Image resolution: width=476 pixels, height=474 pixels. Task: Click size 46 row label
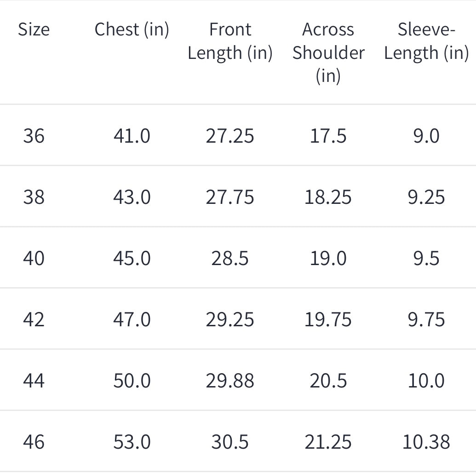[x=34, y=442]
